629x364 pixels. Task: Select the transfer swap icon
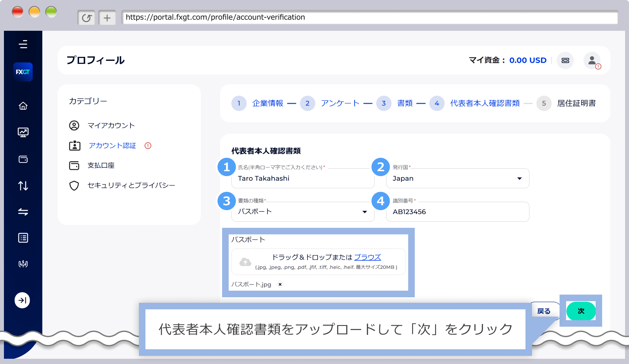[x=23, y=212]
